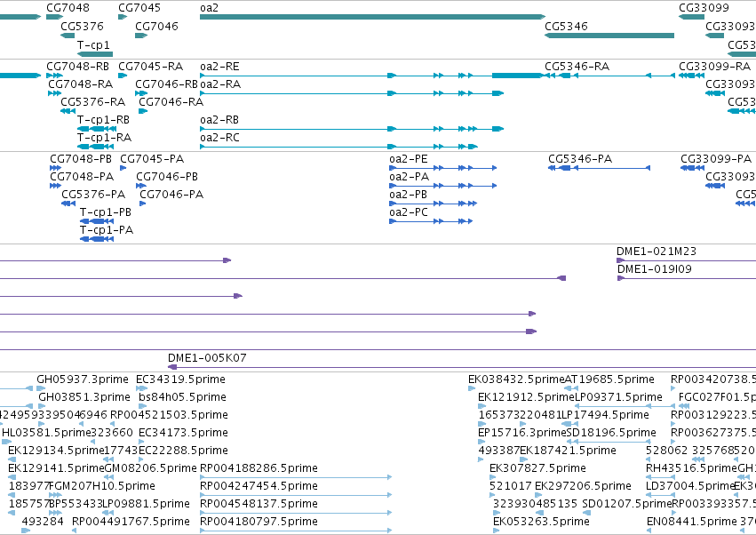Viewport: 756px width, 535px height.
Task: Select the RP004188286.5prime EST label
Action: point(259,468)
